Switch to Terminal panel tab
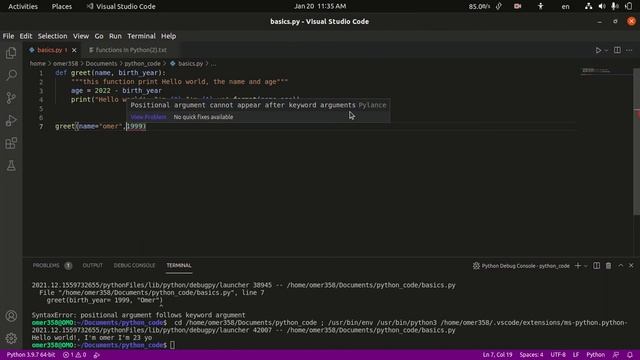This screenshot has width=640, height=360. tap(179, 265)
